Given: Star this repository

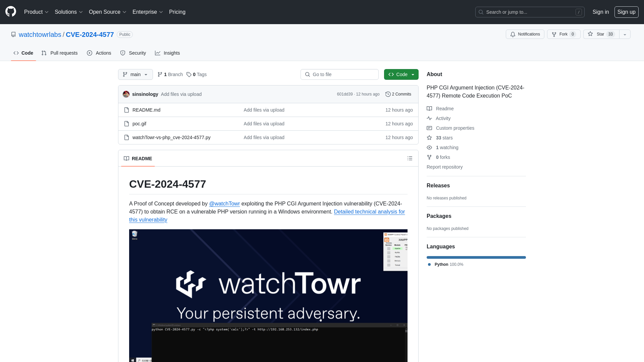Looking at the screenshot, I should (601, 34).
